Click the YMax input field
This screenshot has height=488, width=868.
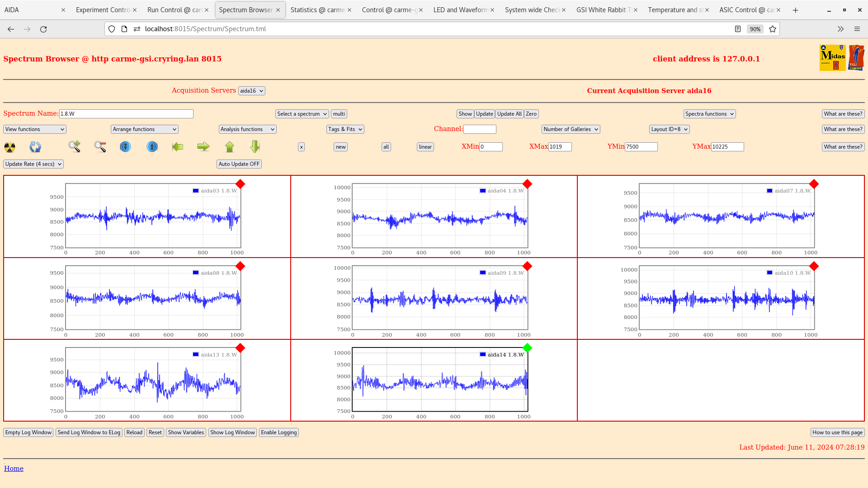click(x=727, y=147)
